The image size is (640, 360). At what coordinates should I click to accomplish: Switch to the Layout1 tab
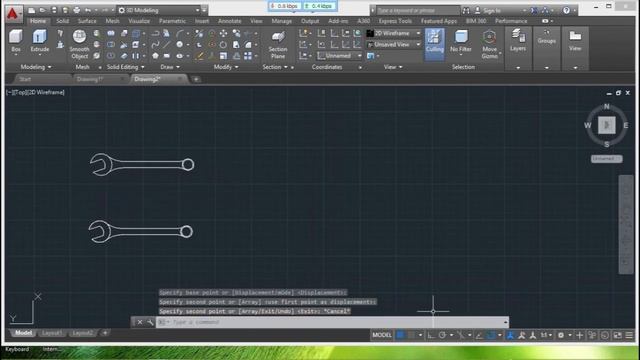pos(51,333)
